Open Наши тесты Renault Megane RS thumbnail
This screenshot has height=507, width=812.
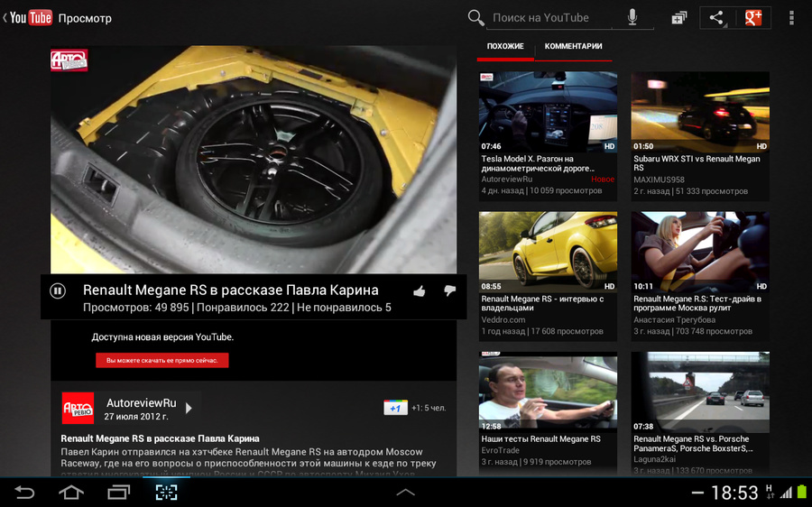(x=548, y=392)
